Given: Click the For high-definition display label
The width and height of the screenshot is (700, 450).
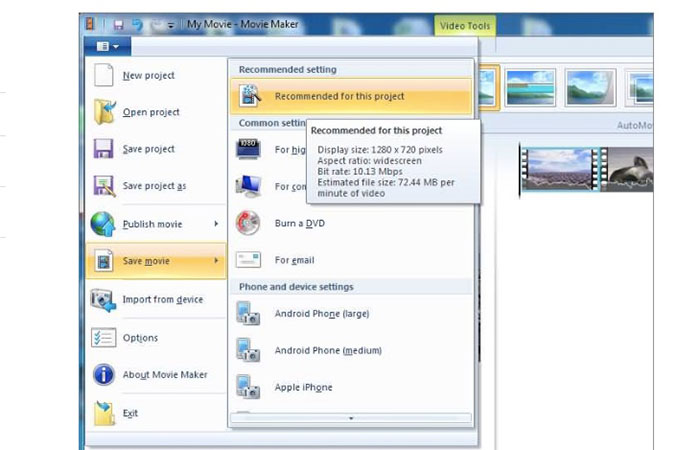Looking at the screenshot, I should (290, 150).
